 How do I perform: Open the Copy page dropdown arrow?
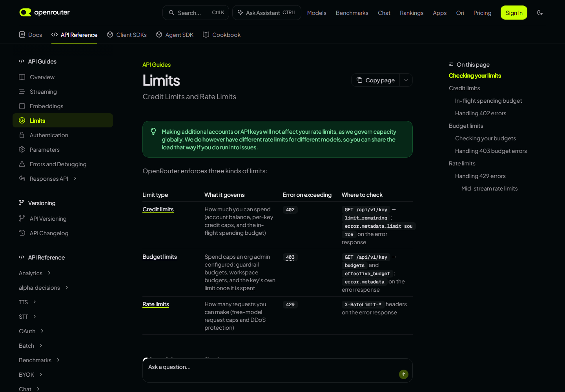(x=406, y=80)
